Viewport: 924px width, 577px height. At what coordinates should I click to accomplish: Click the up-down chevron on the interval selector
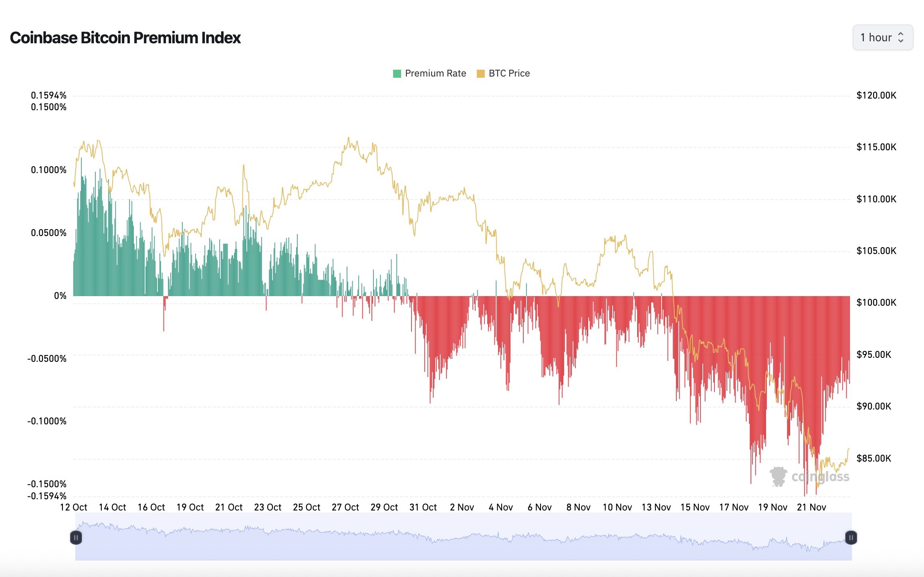[x=902, y=37]
